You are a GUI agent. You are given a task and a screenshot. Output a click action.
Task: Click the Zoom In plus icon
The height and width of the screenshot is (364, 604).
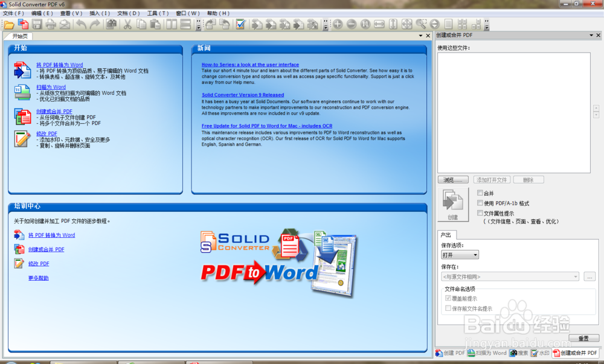tap(338, 24)
